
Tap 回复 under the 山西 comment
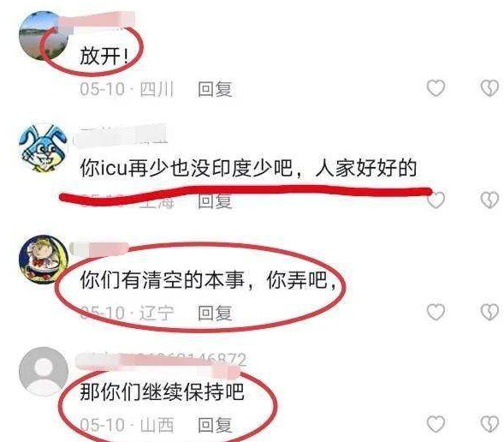(x=215, y=425)
